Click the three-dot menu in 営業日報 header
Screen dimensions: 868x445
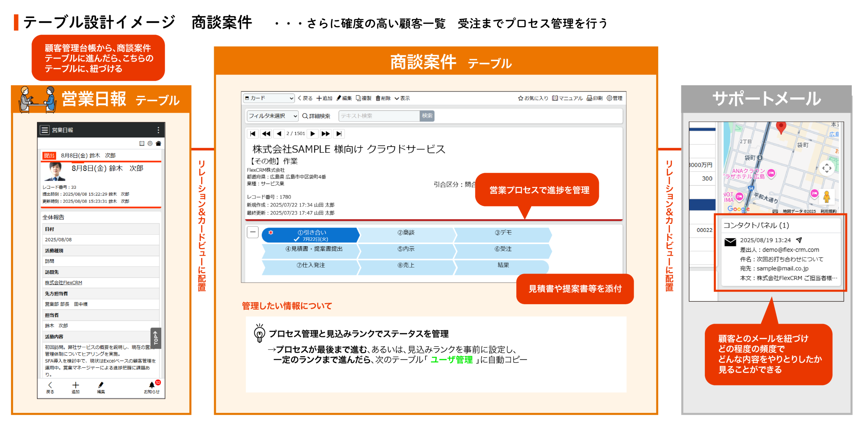click(x=158, y=130)
